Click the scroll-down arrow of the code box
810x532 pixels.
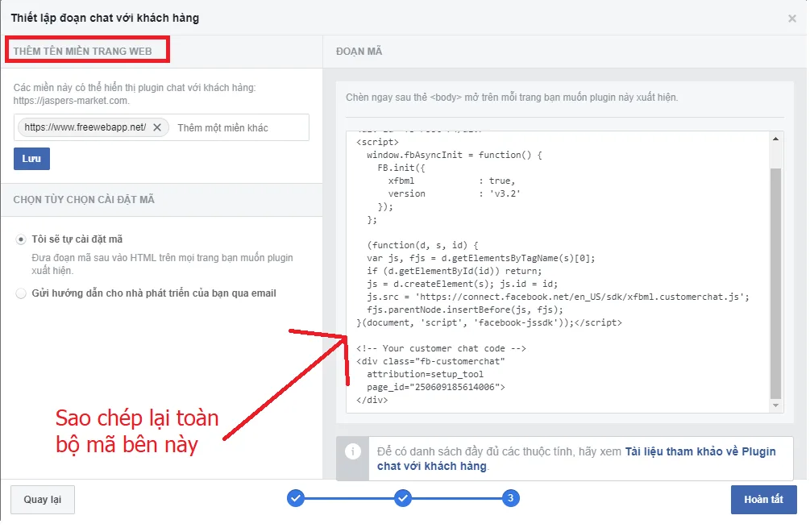tap(775, 405)
